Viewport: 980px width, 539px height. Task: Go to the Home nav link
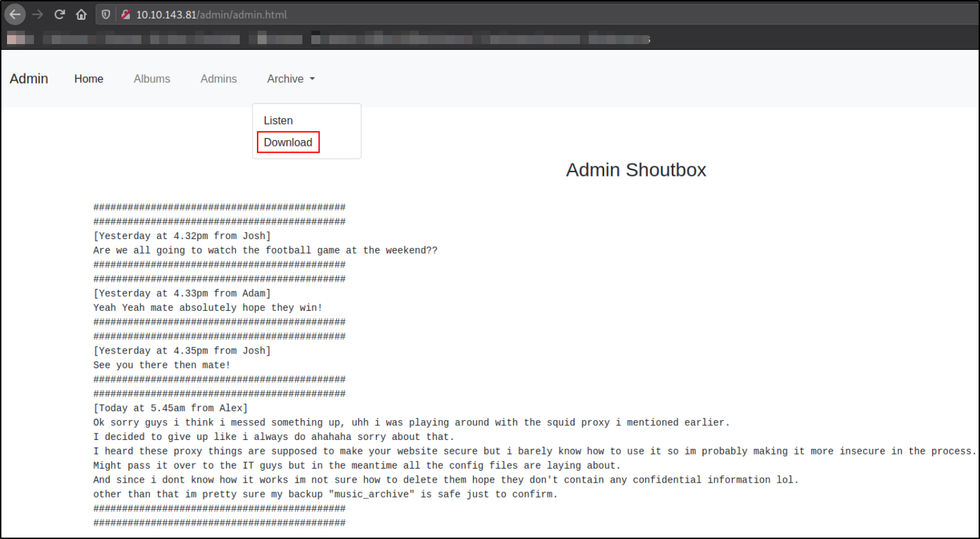tap(89, 79)
